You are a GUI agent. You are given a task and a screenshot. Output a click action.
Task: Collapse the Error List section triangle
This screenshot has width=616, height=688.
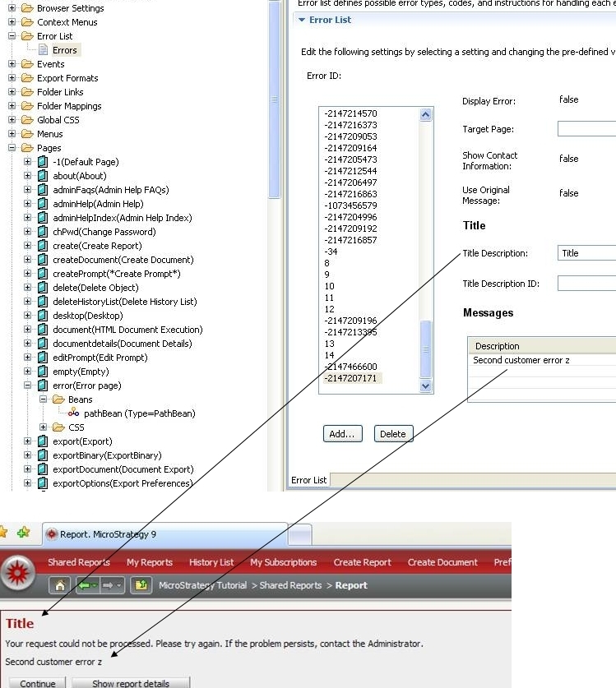coord(302,20)
